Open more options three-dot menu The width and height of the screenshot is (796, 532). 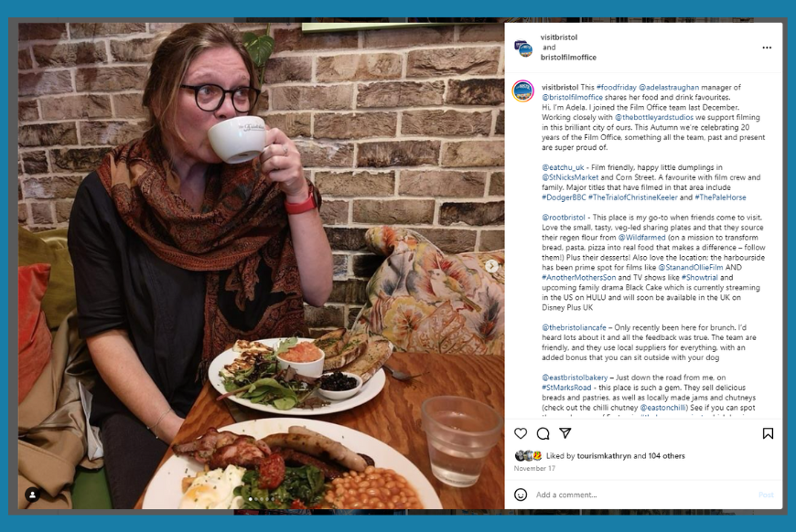click(x=767, y=48)
